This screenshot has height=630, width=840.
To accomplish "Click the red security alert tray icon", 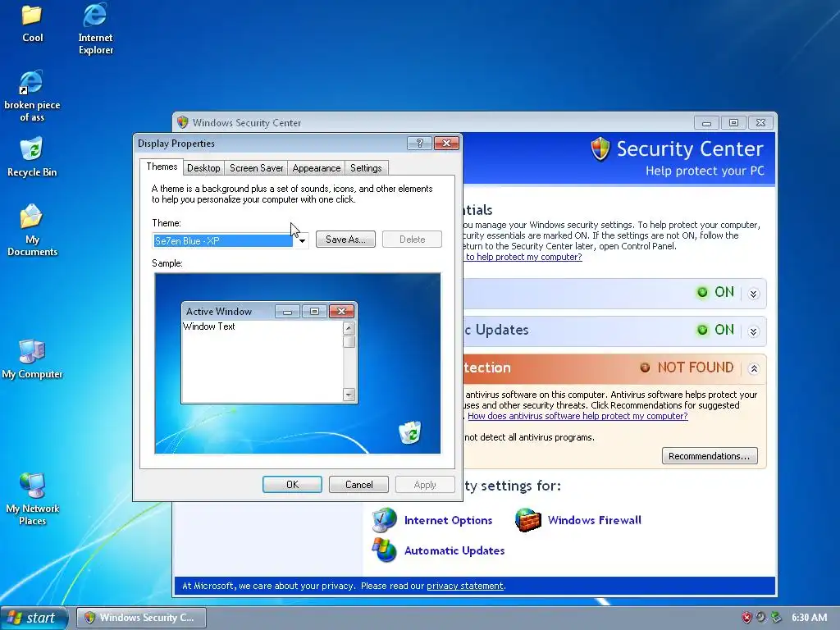I will pos(746,618).
